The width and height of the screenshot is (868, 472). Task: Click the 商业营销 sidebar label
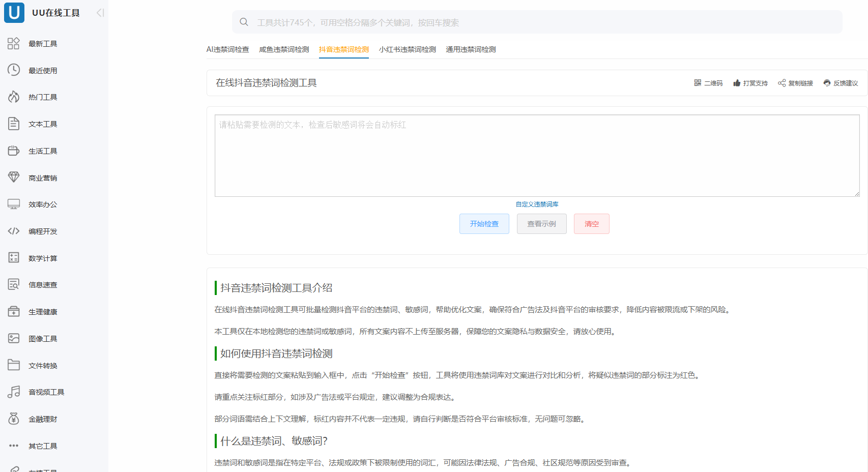tap(43, 178)
